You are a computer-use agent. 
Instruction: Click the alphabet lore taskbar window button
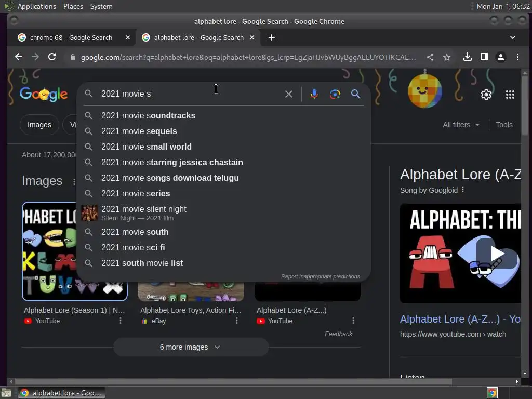[x=61, y=393]
